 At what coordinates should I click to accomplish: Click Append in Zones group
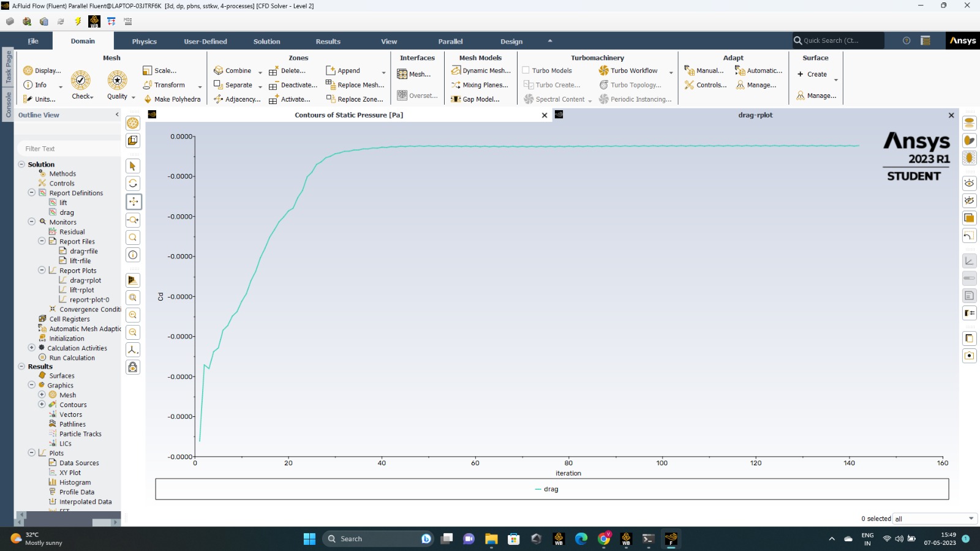pyautogui.click(x=344, y=70)
